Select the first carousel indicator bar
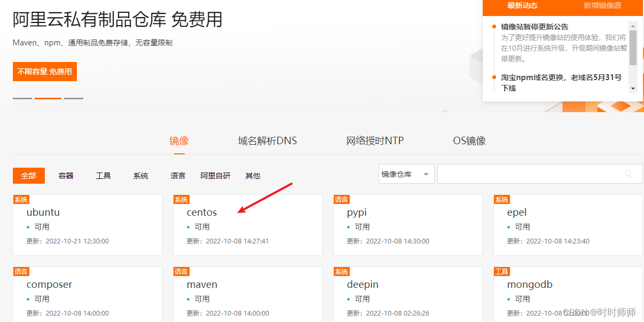The width and height of the screenshot is (644, 322). (22, 98)
